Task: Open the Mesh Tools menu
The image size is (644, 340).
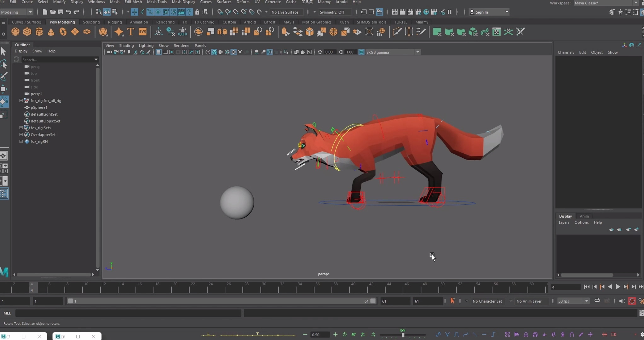Action: click(x=157, y=2)
